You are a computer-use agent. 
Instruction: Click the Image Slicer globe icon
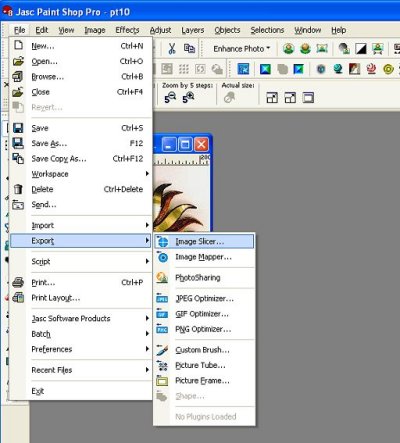point(163,241)
